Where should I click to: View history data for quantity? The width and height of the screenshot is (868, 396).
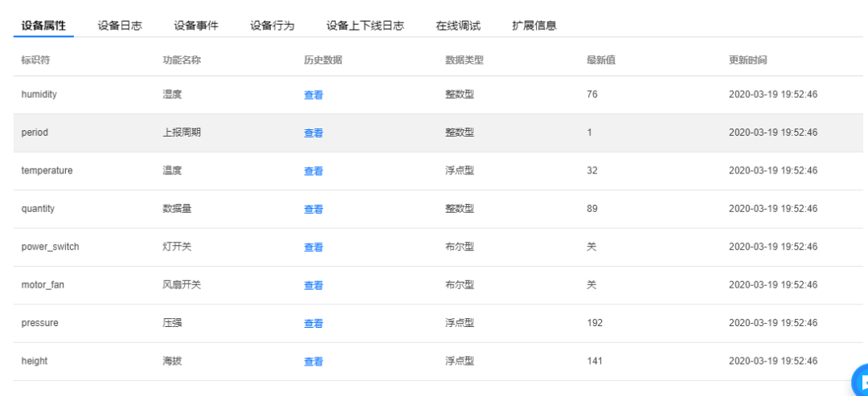click(313, 210)
